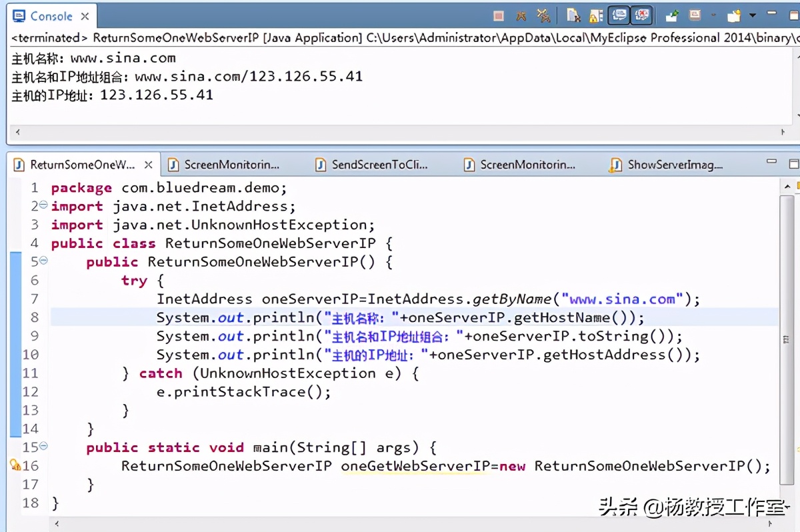Image resolution: width=800 pixels, height=532 pixels.
Task: Click class name ReturnSomeOneWebServerIP on line 4
Action: tap(270, 243)
